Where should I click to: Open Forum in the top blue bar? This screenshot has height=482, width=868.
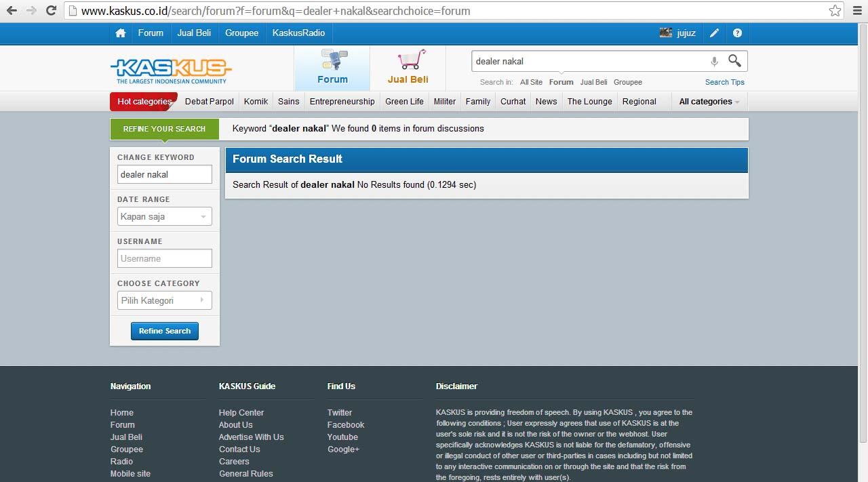[151, 33]
